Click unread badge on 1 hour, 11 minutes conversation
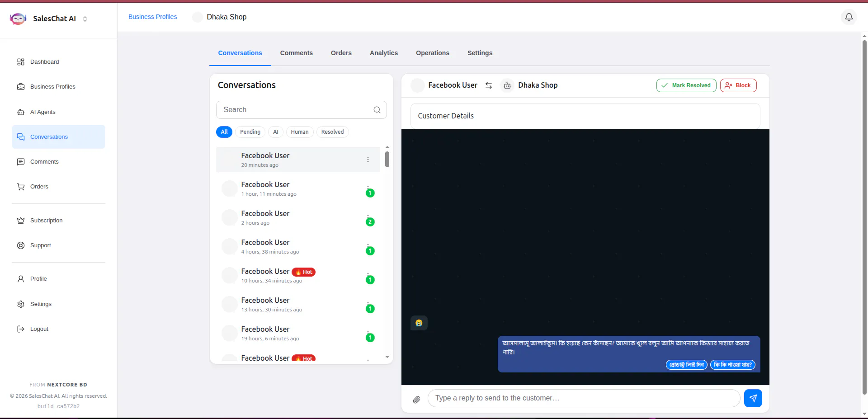 (370, 193)
